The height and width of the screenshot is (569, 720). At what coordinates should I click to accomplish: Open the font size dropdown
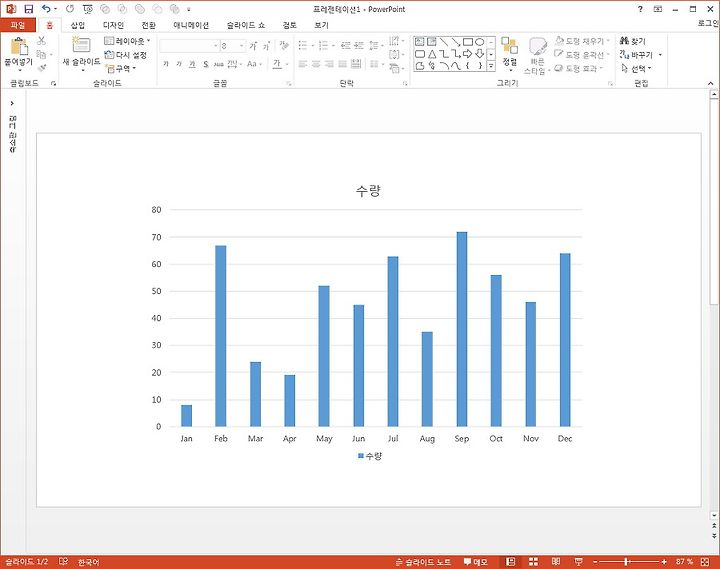[242, 46]
